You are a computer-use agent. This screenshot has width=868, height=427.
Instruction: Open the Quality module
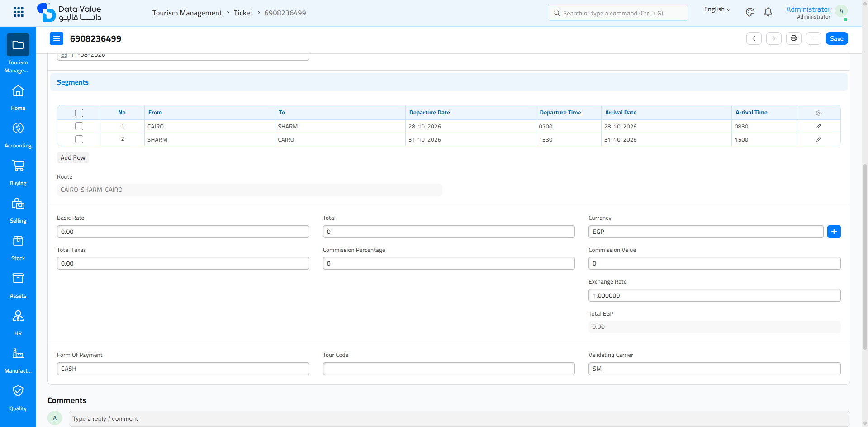point(18,398)
